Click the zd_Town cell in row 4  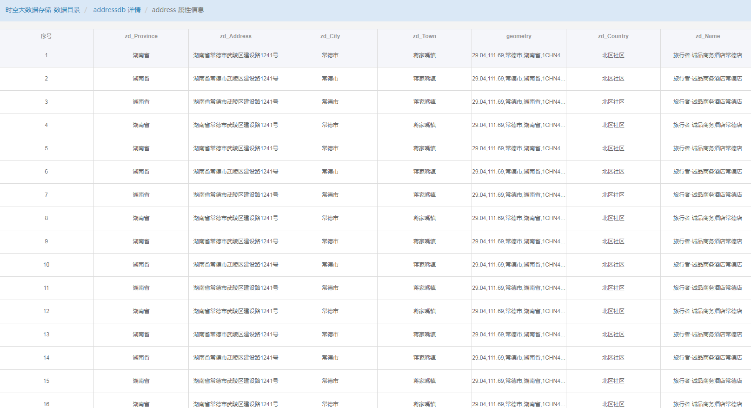point(424,125)
